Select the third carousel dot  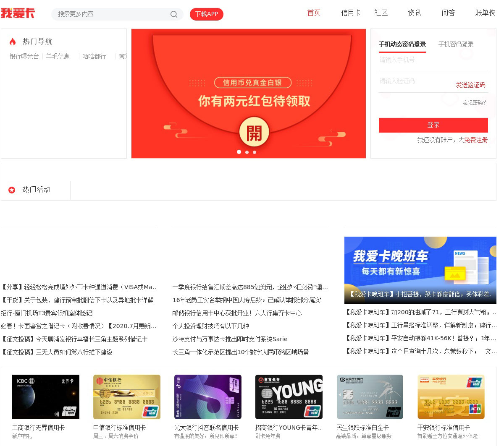point(255,152)
